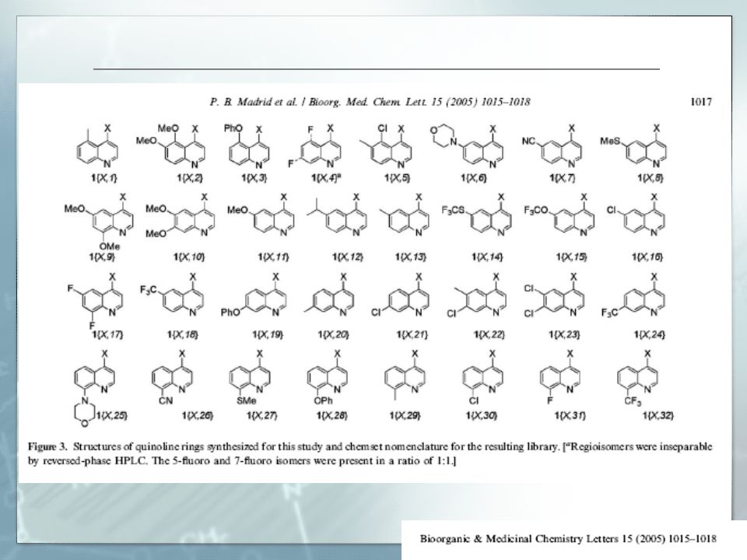Click the F3C substituent on structure 1{X,18}

148,289
